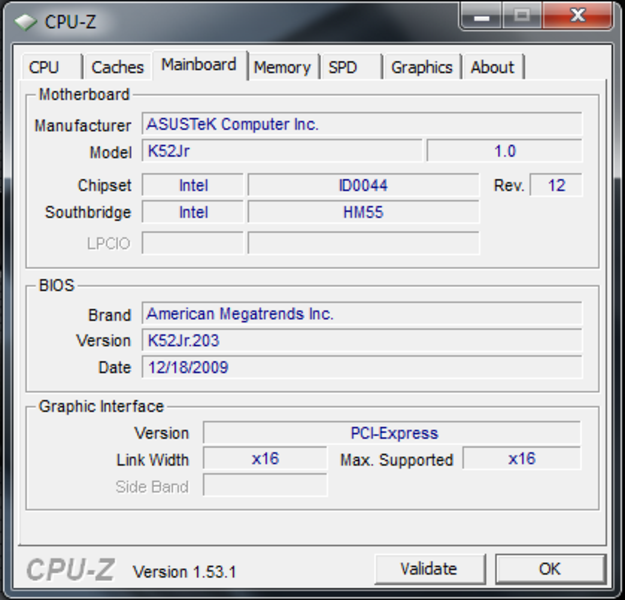Select the Mainboard tab

[x=198, y=65]
